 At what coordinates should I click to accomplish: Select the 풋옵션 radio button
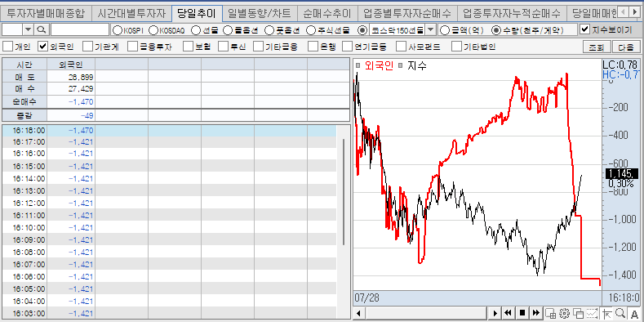(x=269, y=30)
